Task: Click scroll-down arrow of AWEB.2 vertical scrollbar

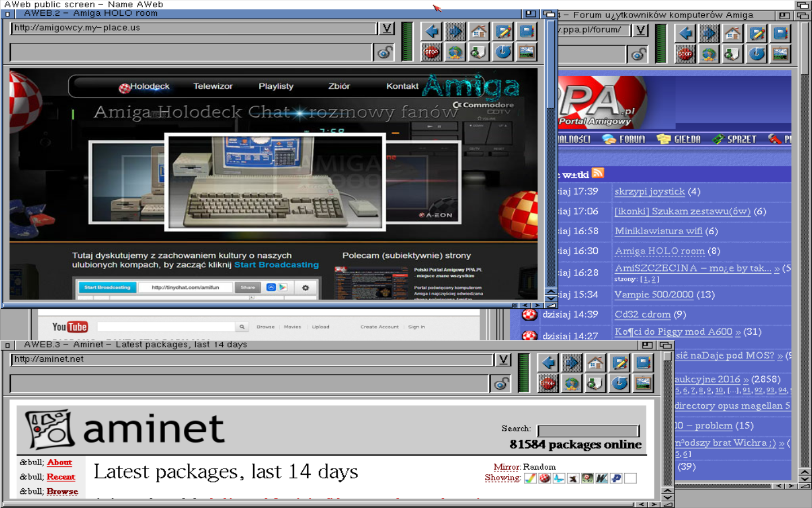Action: tap(551, 297)
